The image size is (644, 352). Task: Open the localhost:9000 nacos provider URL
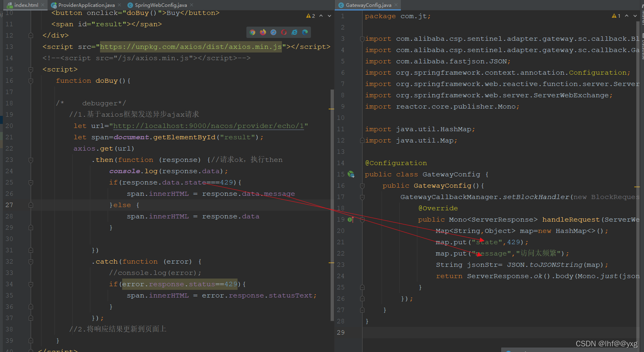pyautogui.click(x=208, y=126)
